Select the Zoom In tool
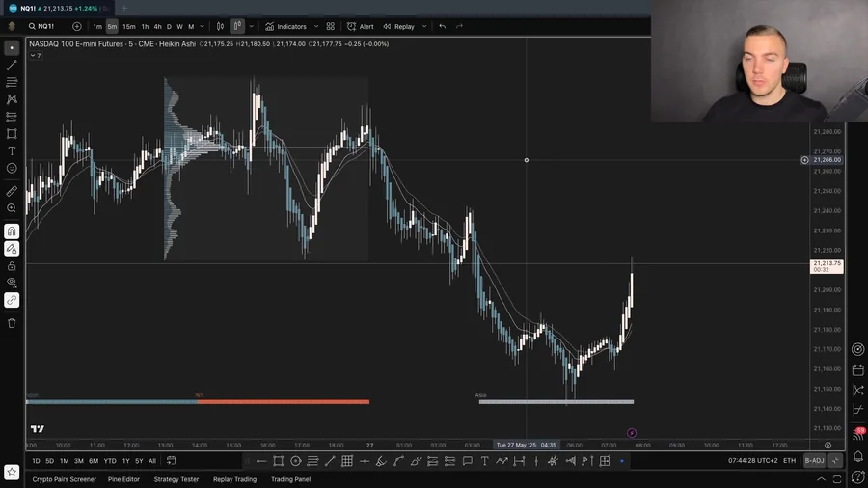868x488 pixels. [12, 208]
